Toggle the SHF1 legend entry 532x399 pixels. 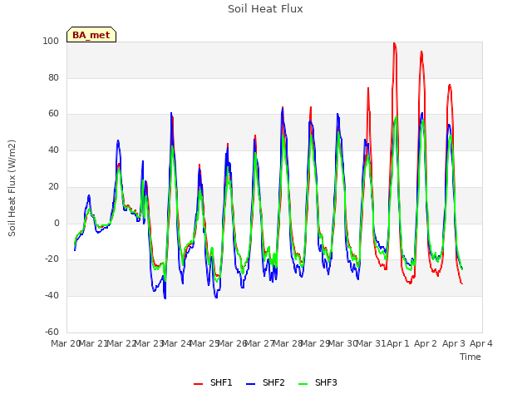(x=213, y=383)
